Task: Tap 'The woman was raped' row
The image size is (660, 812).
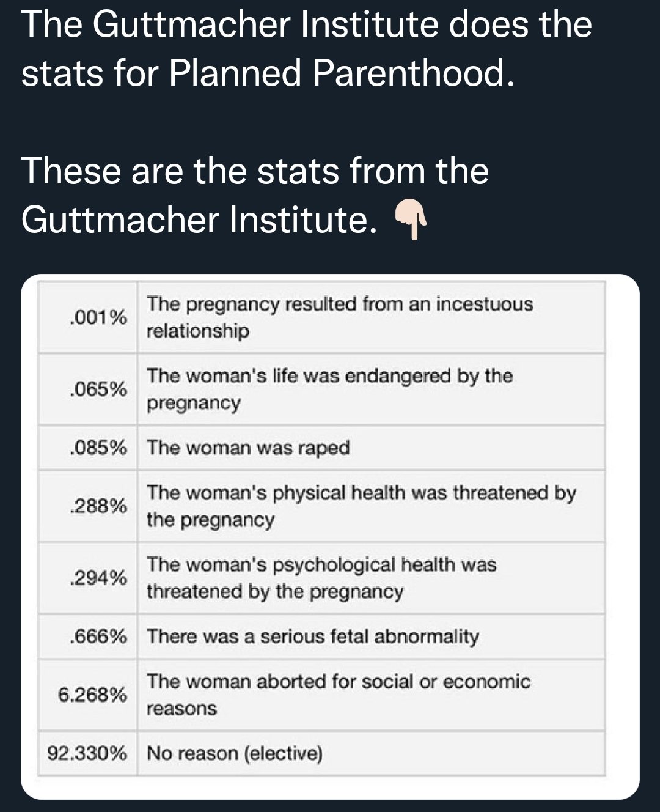Action: pyautogui.click(x=372, y=448)
